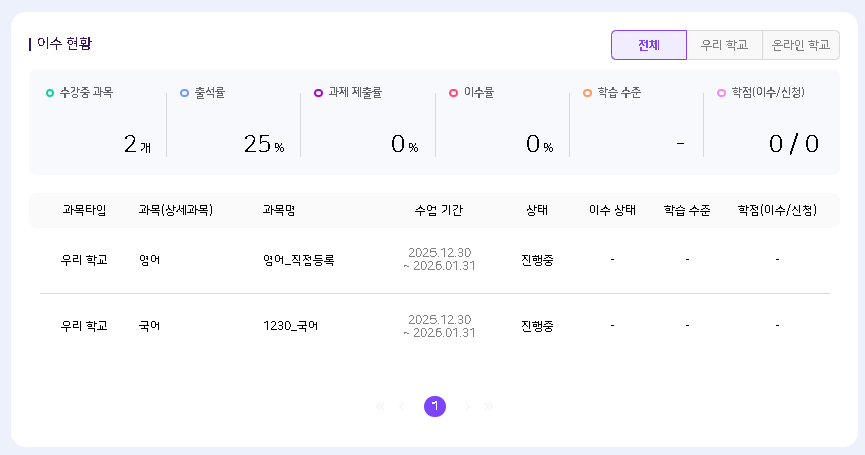The height and width of the screenshot is (455, 865).
Task: Click the red 이수율 circle icon
Action: pyautogui.click(x=453, y=93)
